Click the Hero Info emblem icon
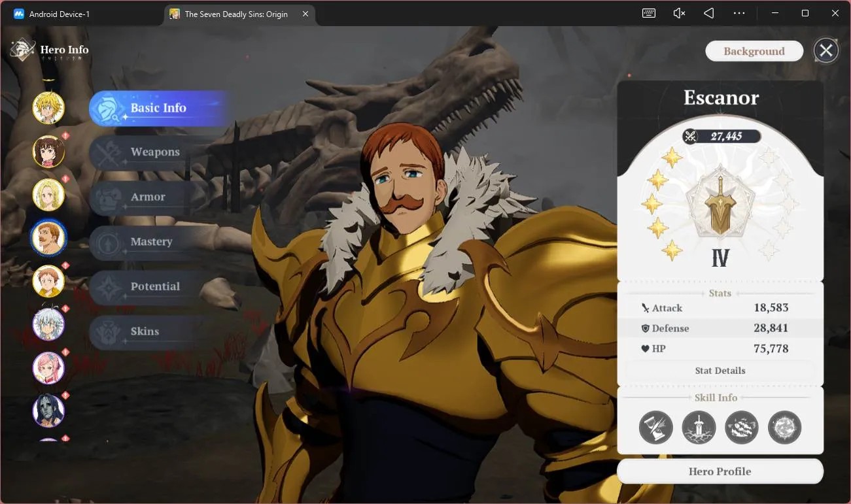This screenshot has width=851, height=504. tap(23, 50)
